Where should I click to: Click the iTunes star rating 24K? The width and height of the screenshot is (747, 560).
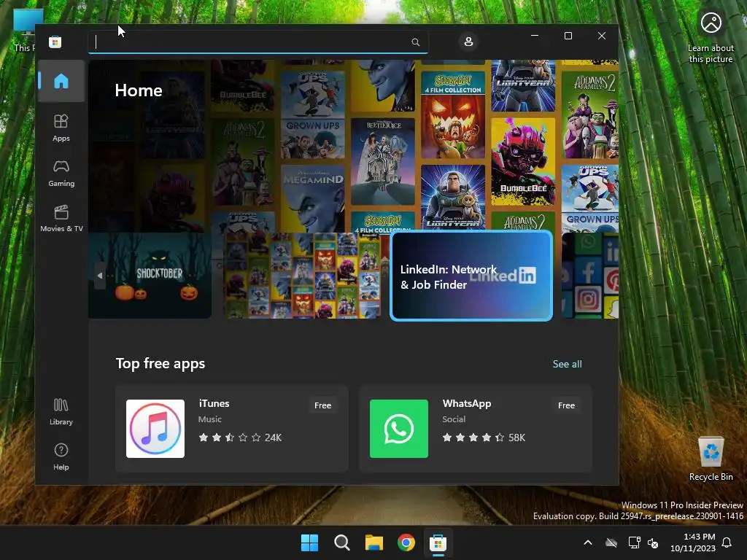click(240, 437)
